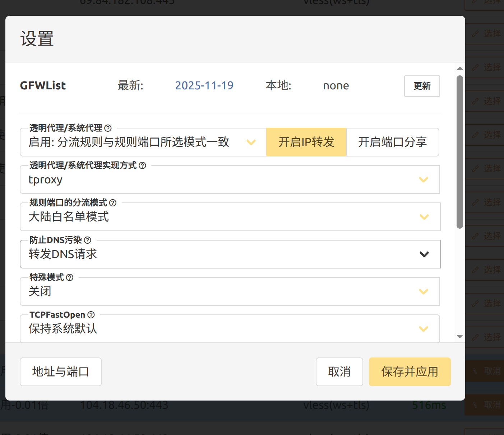Click the scrollbar down arrow in settings

pos(460,336)
